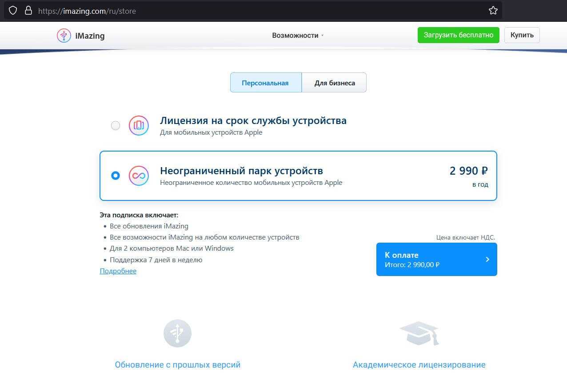Click the device lifetime license phone icon
Viewport: 567px width, 392px height.
click(139, 125)
